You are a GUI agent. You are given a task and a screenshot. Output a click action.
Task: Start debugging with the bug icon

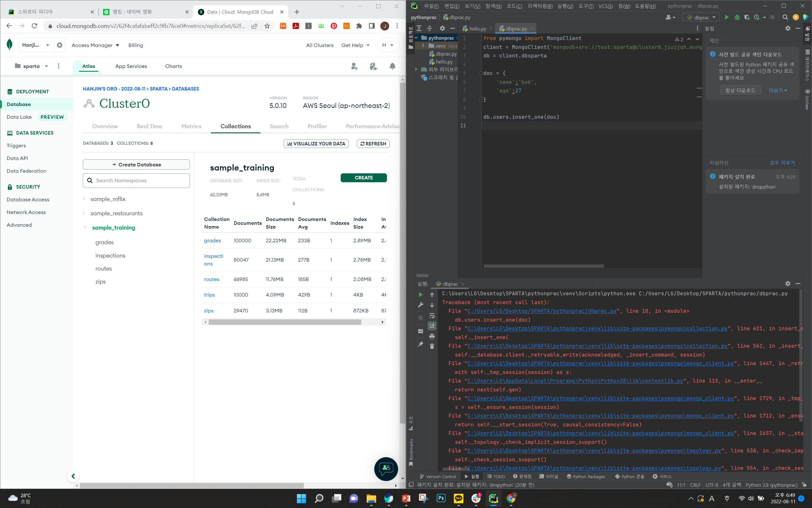[x=737, y=17]
